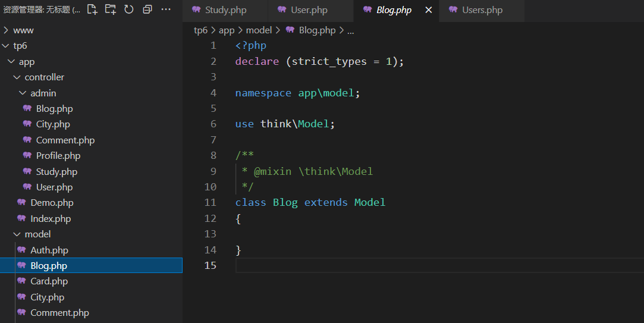The image size is (644, 323).
Task: Open Comment.php in model folder
Action: pyautogui.click(x=91, y=313)
